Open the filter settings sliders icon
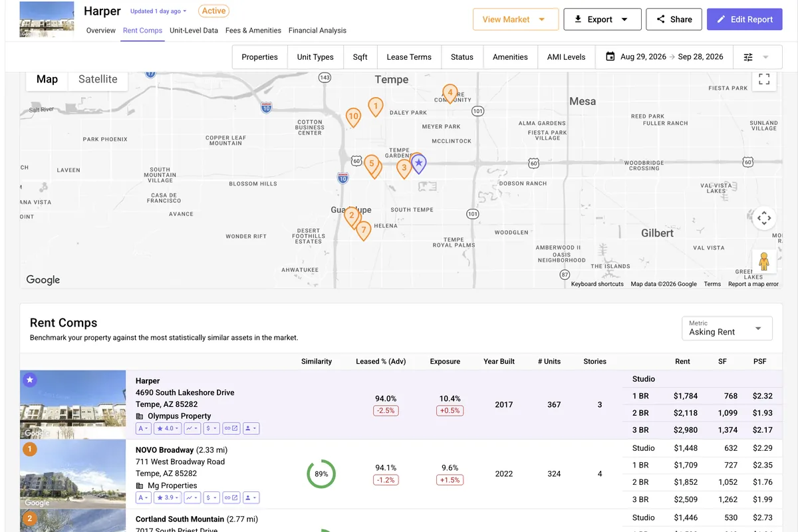Image resolution: width=798 pixels, height=532 pixels. pyautogui.click(x=748, y=57)
